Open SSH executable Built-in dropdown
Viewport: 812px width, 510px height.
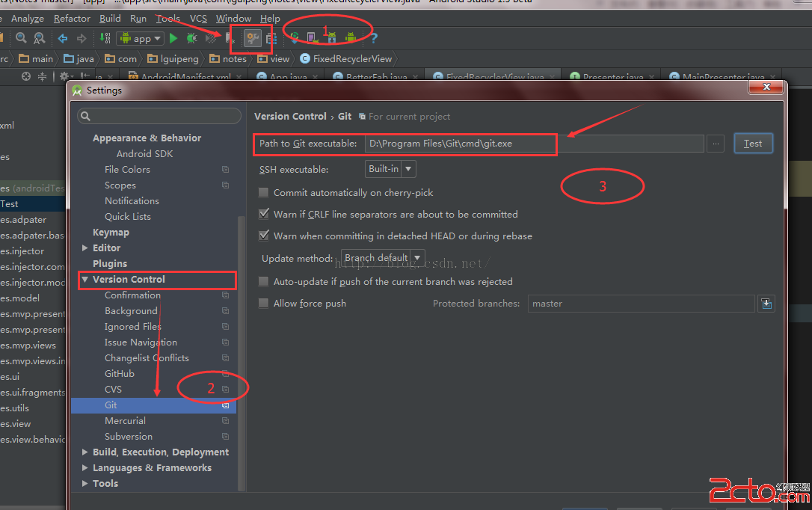390,169
